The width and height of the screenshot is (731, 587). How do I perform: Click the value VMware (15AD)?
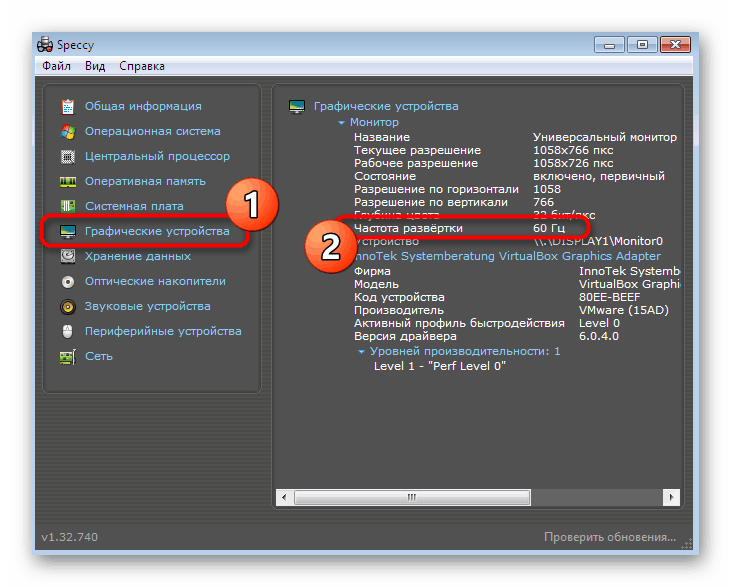624,311
